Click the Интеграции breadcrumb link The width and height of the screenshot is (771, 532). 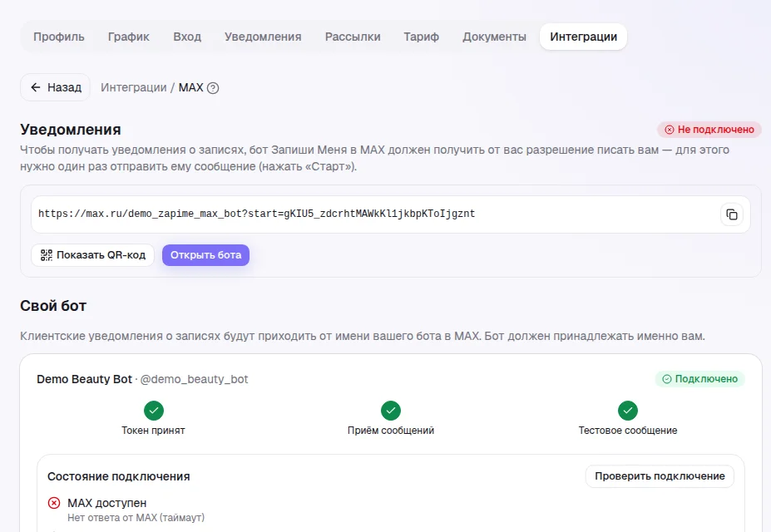[134, 87]
